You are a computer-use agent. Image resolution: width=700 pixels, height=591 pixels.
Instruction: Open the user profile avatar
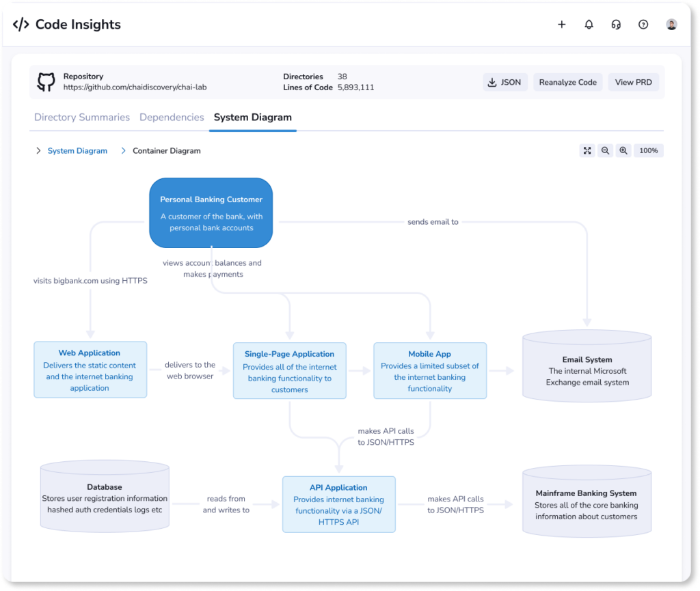point(671,25)
